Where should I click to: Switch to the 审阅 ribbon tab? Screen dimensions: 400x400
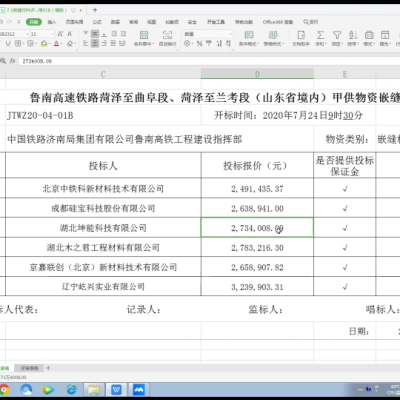click(x=133, y=22)
